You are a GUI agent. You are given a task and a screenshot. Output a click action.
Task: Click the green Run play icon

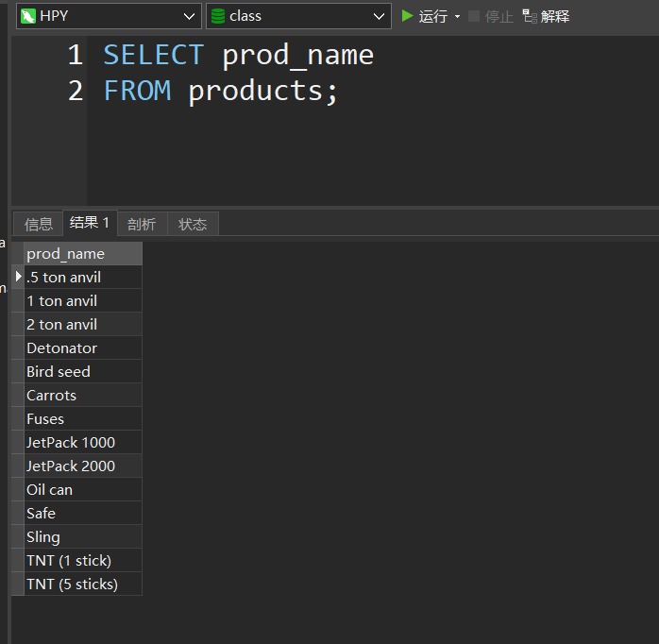[407, 16]
